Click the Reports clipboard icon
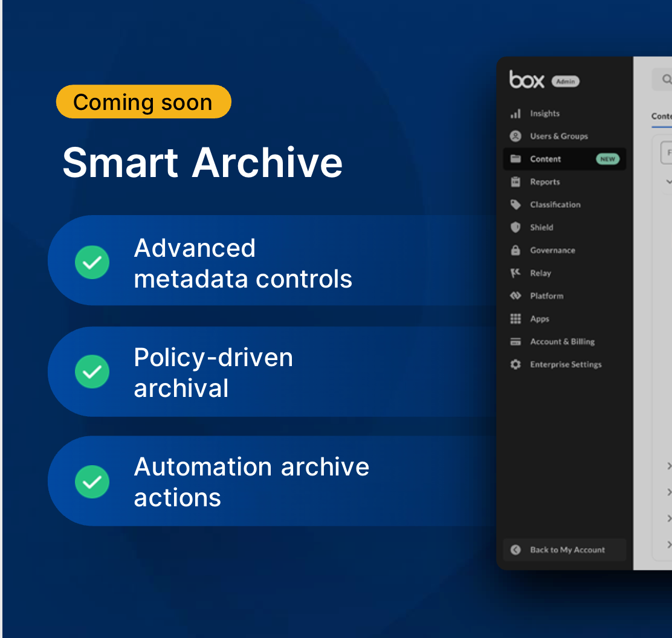The width and height of the screenshot is (672, 638). (515, 182)
